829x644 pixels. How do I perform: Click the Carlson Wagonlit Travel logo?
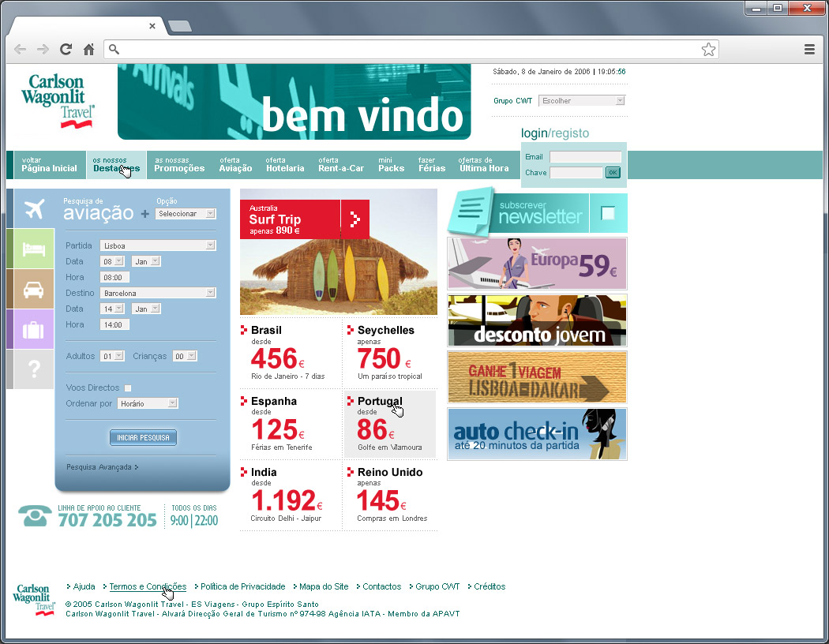(x=57, y=101)
